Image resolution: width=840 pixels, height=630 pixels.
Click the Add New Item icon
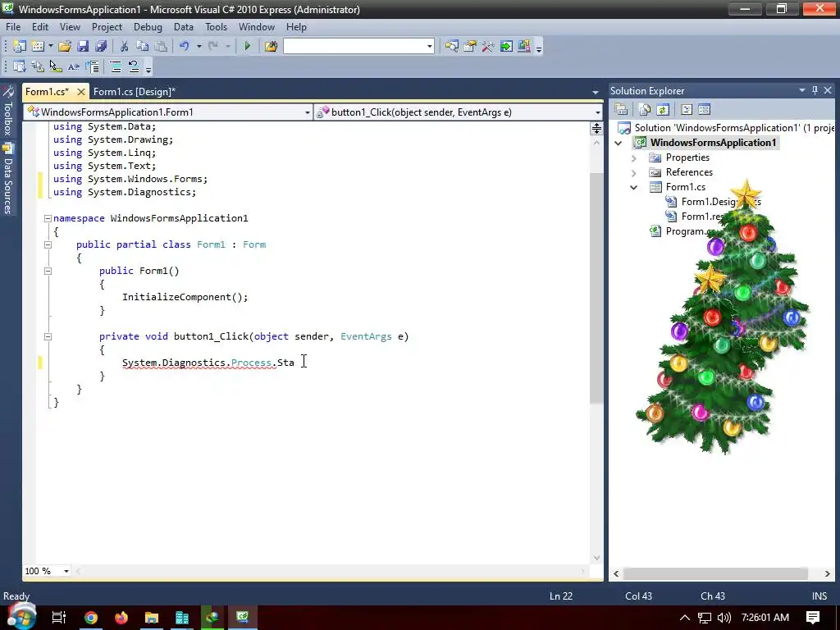pos(38,46)
